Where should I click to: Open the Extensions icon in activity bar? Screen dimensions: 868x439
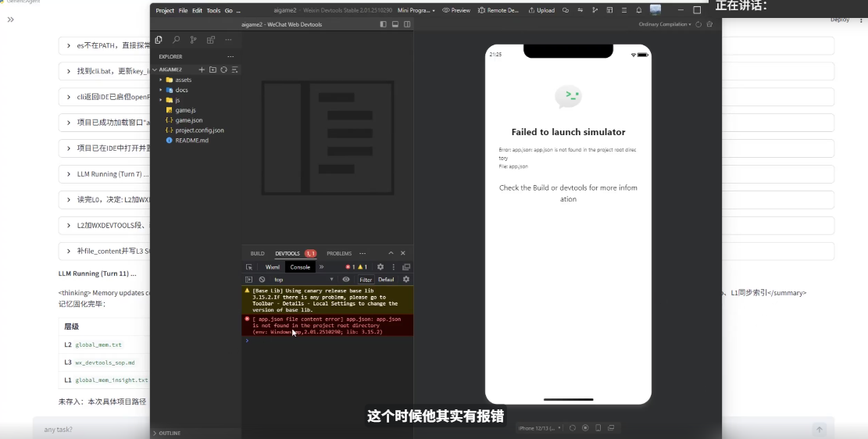[x=210, y=40]
